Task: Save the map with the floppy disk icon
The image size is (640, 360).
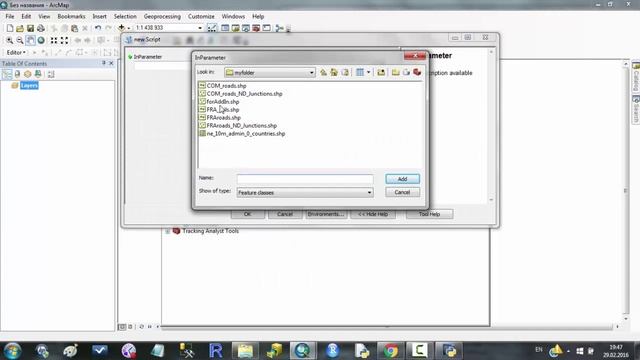Action: coord(30,28)
